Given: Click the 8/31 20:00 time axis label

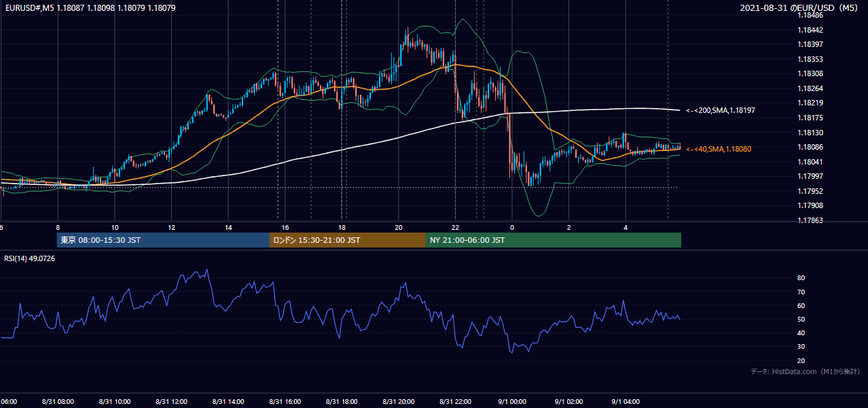Looking at the screenshot, I should click(399, 402).
